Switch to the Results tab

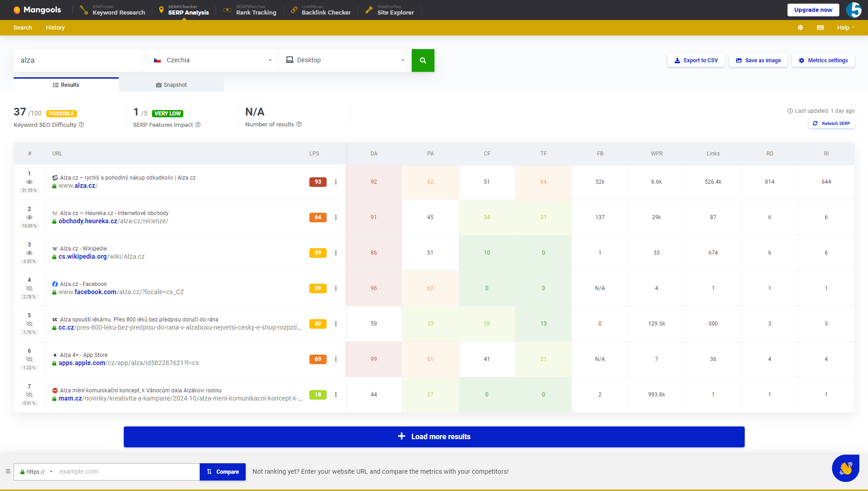coord(66,85)
